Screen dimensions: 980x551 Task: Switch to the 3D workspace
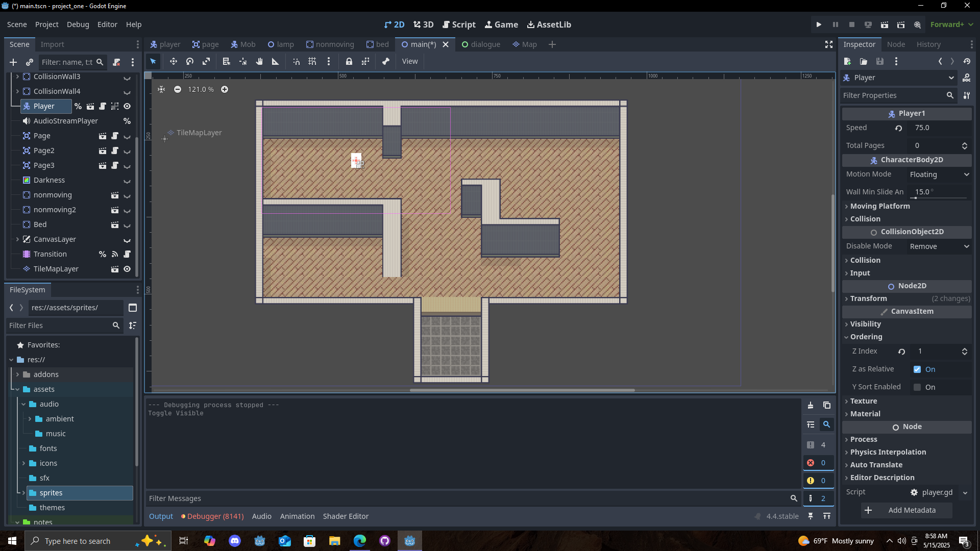[424, 24]
